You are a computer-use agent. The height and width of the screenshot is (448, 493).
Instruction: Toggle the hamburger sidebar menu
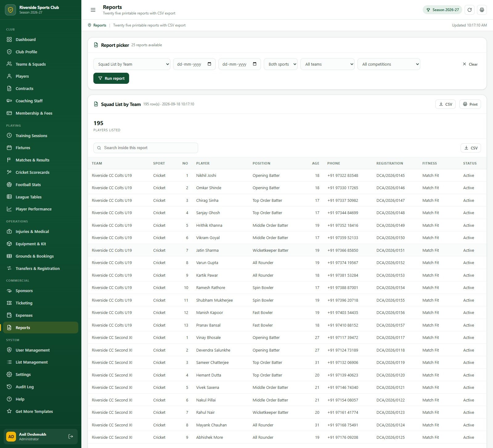pyautogui.click(x=93, y=10)
